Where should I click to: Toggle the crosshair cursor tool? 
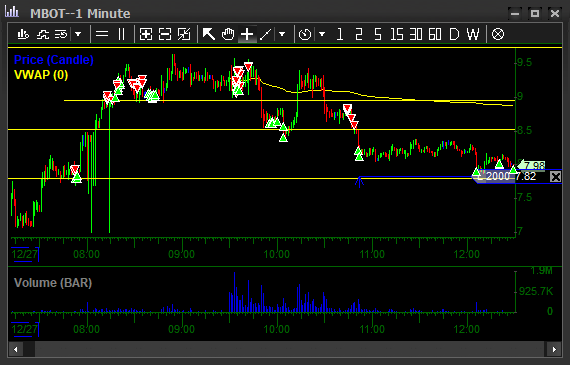tap(247, 35)
